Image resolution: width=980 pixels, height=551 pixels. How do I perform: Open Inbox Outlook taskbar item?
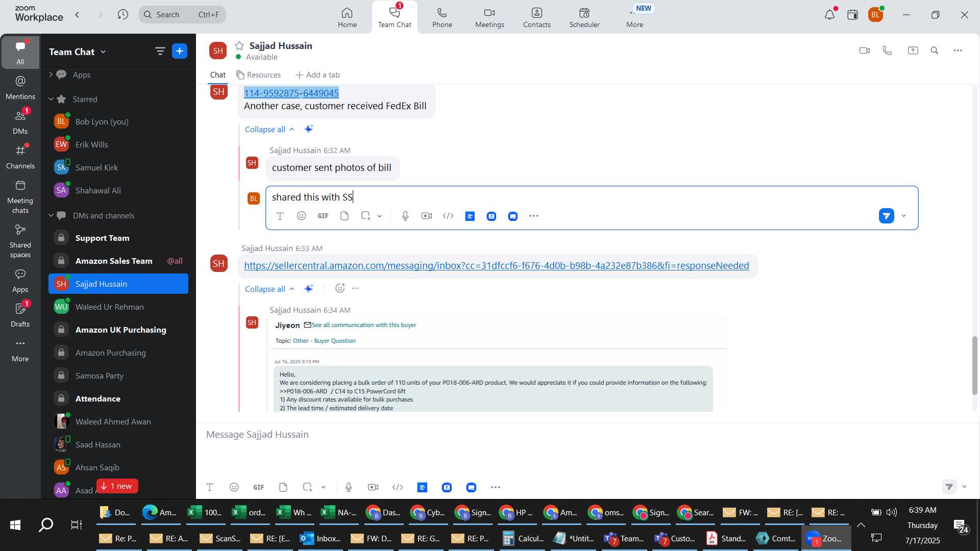[x=321, y=538]
